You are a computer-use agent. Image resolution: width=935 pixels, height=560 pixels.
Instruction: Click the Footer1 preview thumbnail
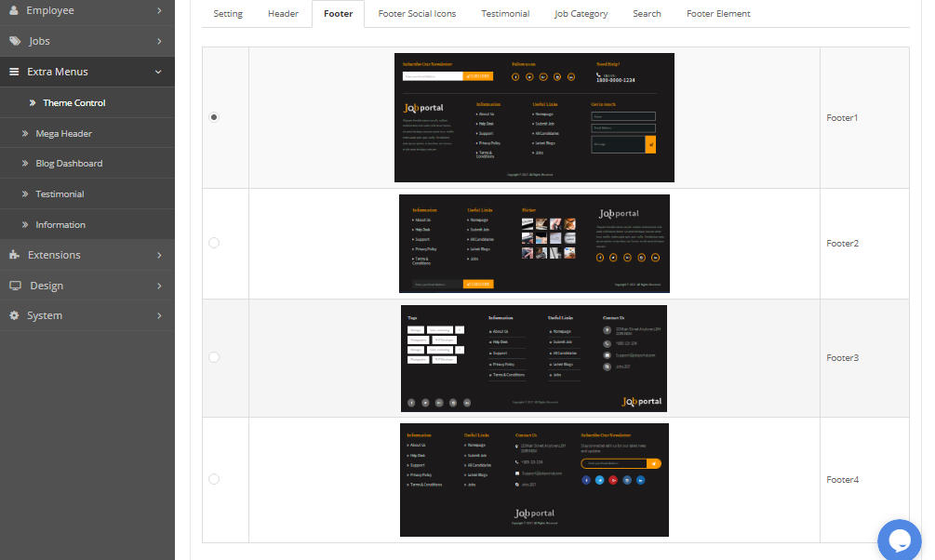534,117
